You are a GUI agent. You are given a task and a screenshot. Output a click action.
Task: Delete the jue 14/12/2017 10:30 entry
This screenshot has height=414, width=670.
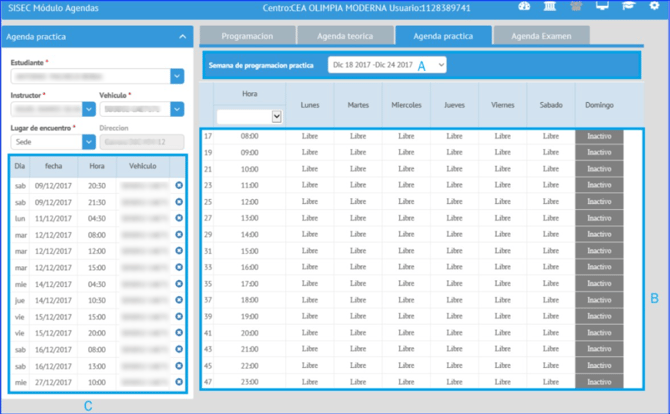178,299
